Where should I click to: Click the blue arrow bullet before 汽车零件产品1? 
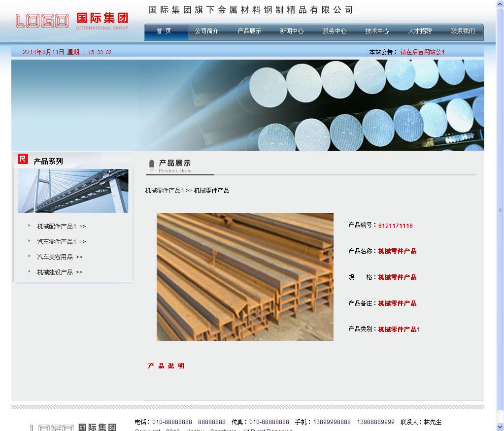[x=29, y=241]
